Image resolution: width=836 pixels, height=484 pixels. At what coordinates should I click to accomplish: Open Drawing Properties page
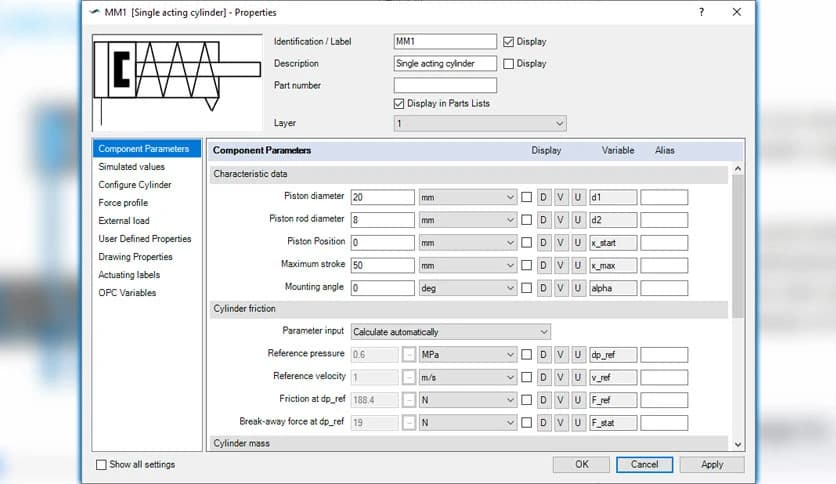135,257
